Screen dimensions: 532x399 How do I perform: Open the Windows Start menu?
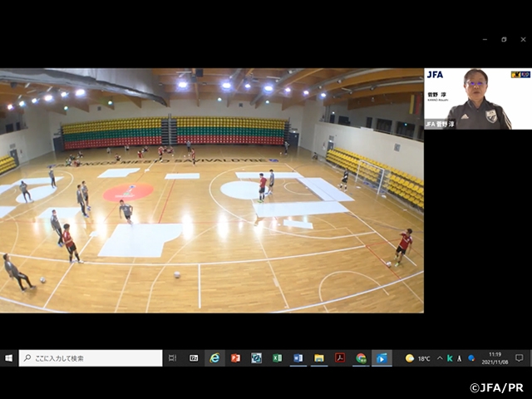pos(9,358)
